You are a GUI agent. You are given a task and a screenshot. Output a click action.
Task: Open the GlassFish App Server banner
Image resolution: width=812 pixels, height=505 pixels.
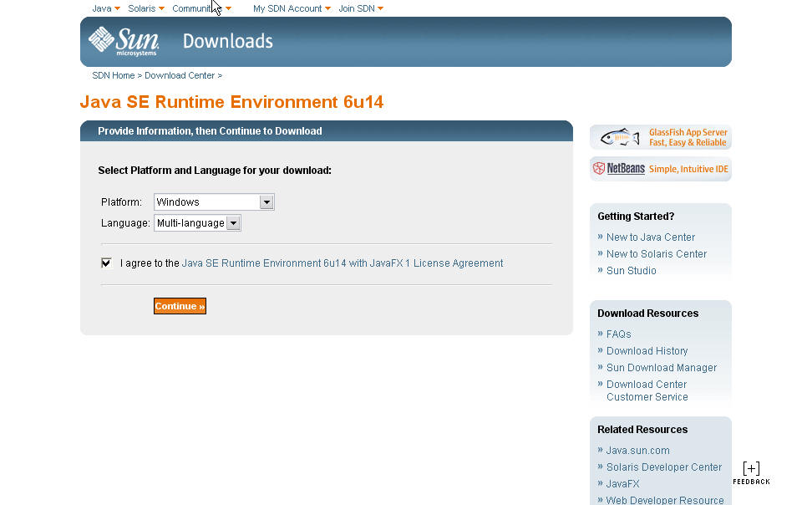[660, 137]
